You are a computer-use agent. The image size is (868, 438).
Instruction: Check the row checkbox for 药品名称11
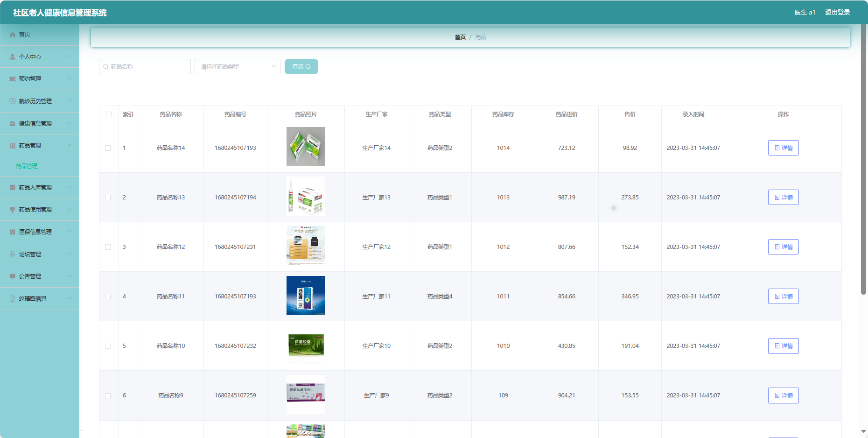pos(108,297)
